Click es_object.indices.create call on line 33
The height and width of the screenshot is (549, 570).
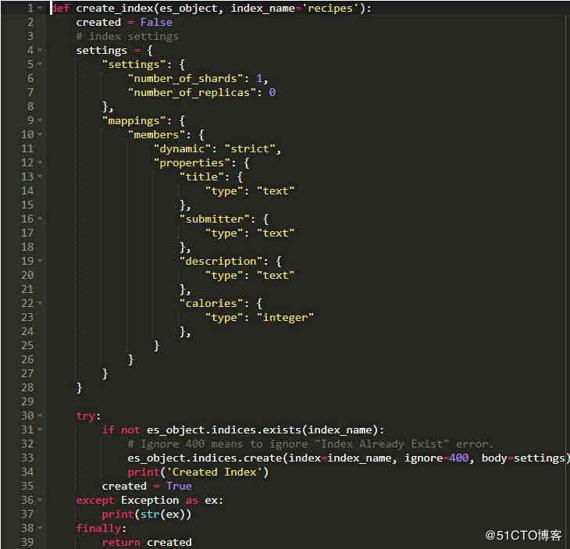pyautogui.click(x=348, y=458)
